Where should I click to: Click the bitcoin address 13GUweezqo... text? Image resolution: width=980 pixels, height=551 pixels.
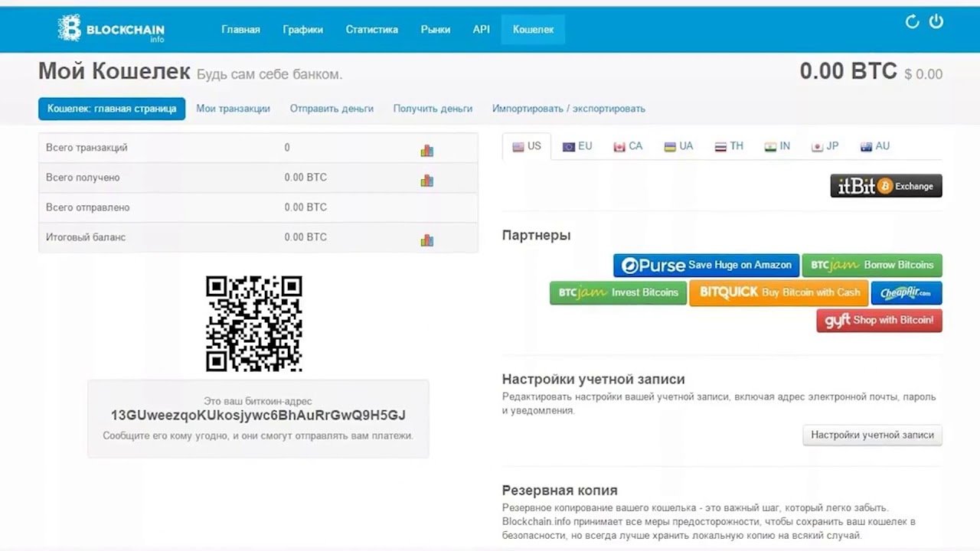tap(258, 416)
